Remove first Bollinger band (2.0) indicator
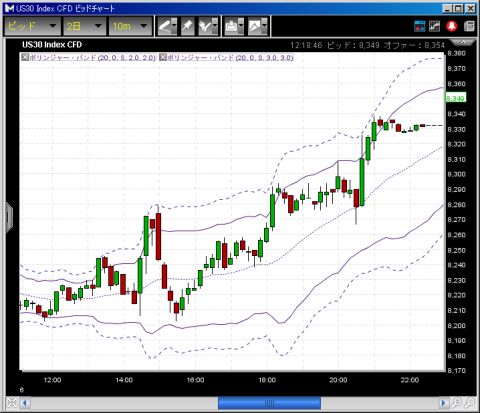The image size is (480, 413). pyautogui.click(x=25, y=57)
